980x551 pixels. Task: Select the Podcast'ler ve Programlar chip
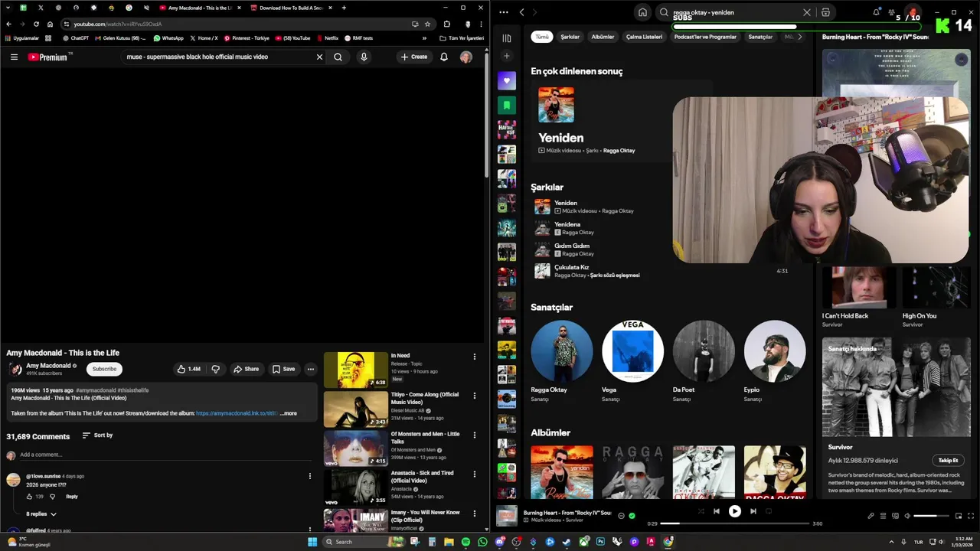click(705, 37)
